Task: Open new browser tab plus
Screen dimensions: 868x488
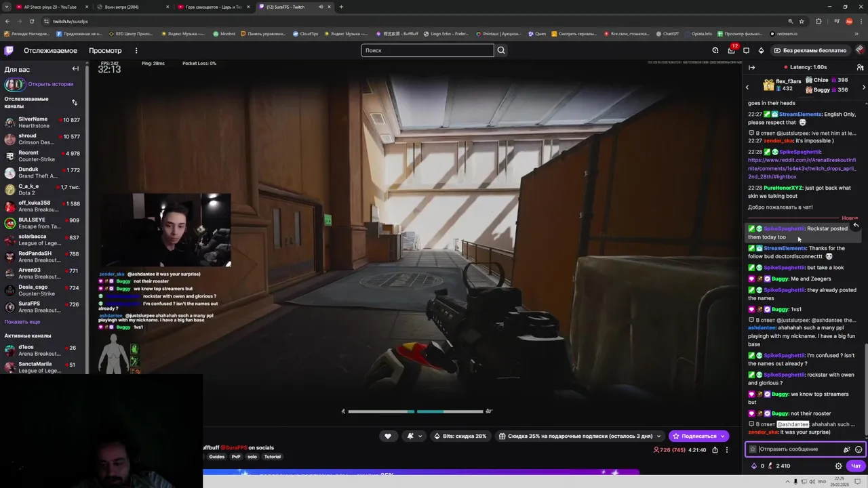Action: [341, 7]
